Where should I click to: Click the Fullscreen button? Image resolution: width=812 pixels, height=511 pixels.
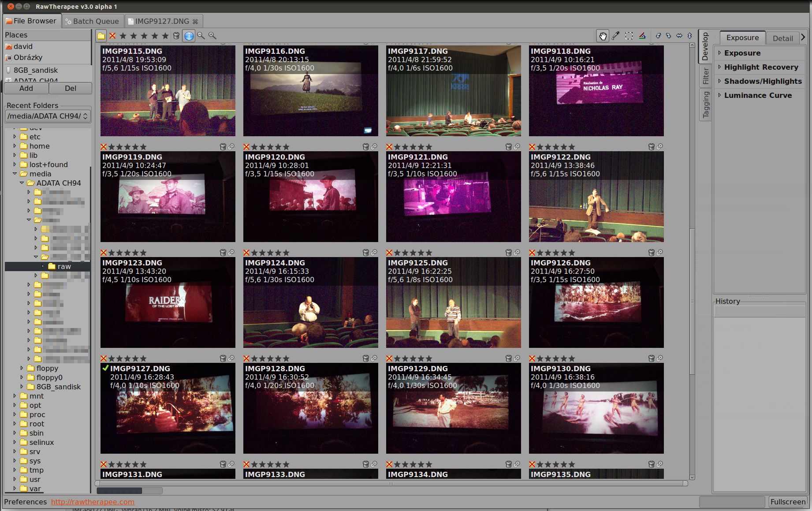click(x=788, y=502)
